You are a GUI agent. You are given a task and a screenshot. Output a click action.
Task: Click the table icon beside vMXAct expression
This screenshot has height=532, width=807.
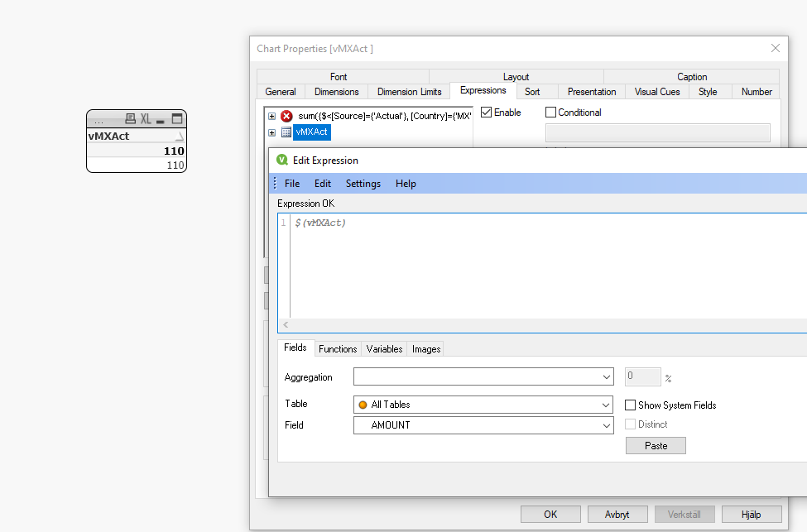286,132
